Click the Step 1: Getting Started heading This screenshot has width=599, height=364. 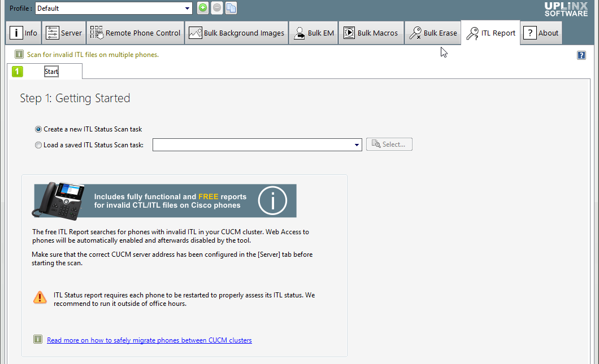[x=75, y=98]
